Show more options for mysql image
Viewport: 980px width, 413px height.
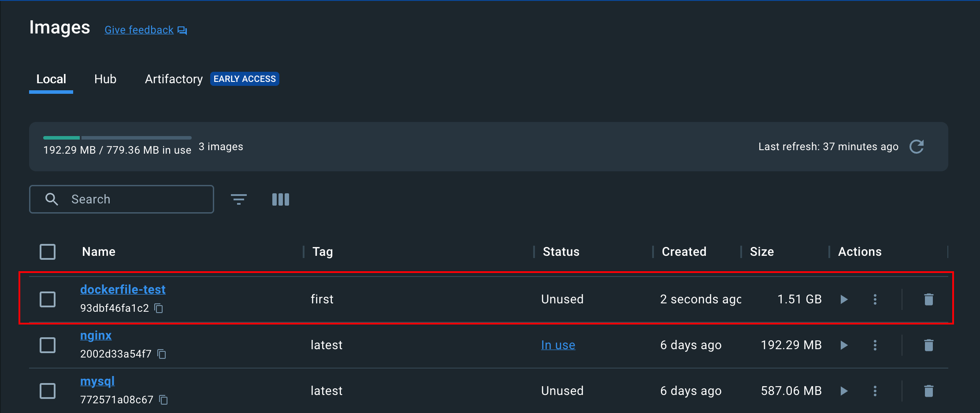pos(875,391)
